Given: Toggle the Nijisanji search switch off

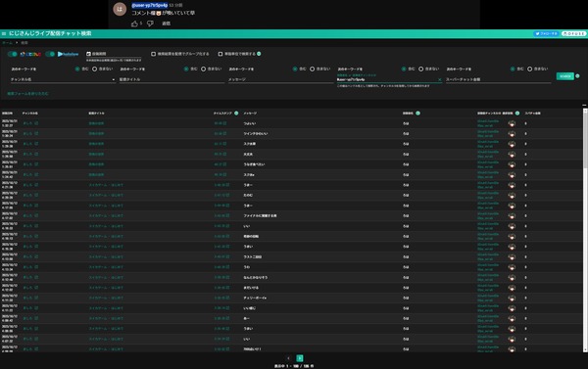Looking at the screenshot, I should click(x=13, y=54).
